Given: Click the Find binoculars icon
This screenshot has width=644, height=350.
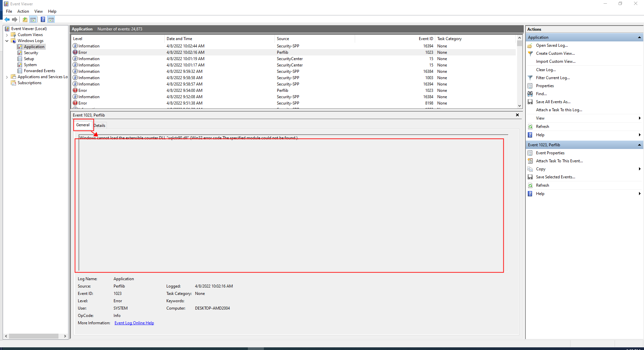Looking at the screenshot, I should tap(530, 94).
